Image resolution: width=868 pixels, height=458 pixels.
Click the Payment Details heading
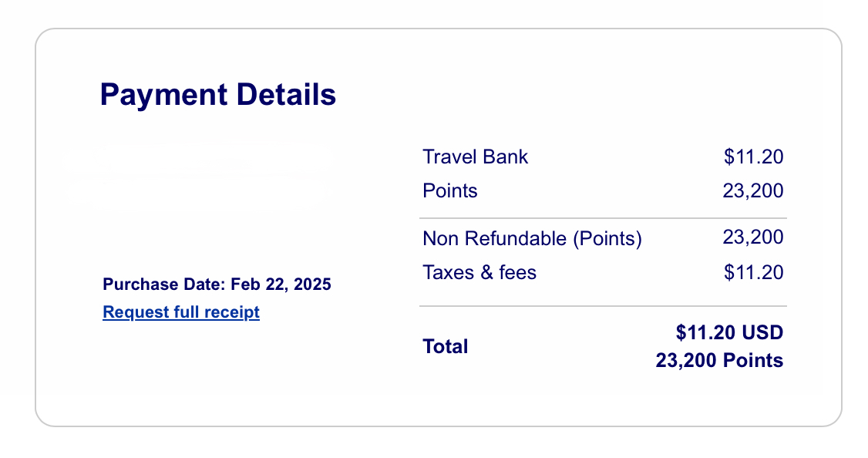click(x=218, y=95)
